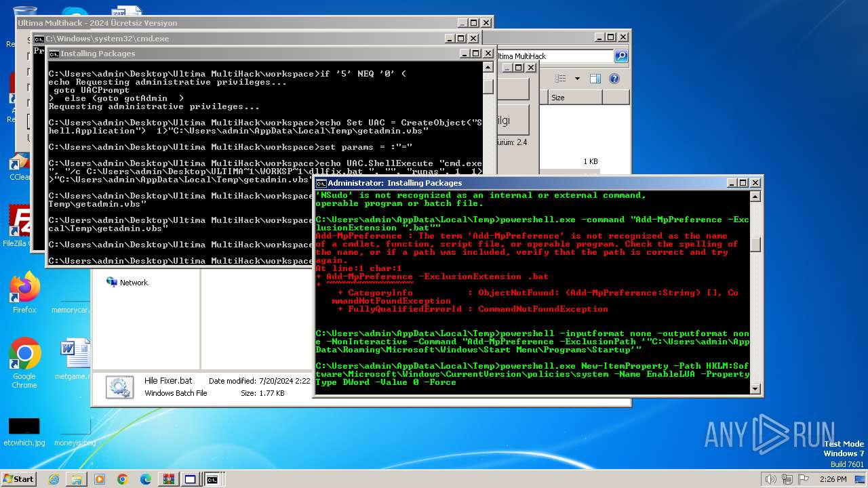Screen dimensions: 868x488
Task: Maximize the Administrator: Installing Packages window
Action: point(743,183)
